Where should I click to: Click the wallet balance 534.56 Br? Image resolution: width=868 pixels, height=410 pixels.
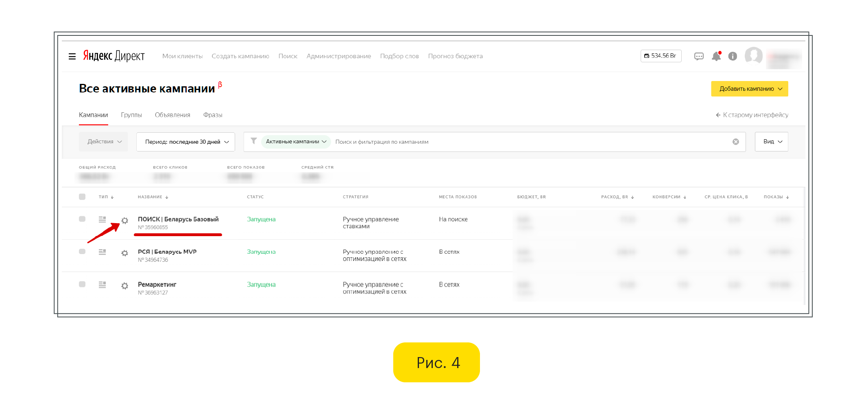tap(661, 56)
